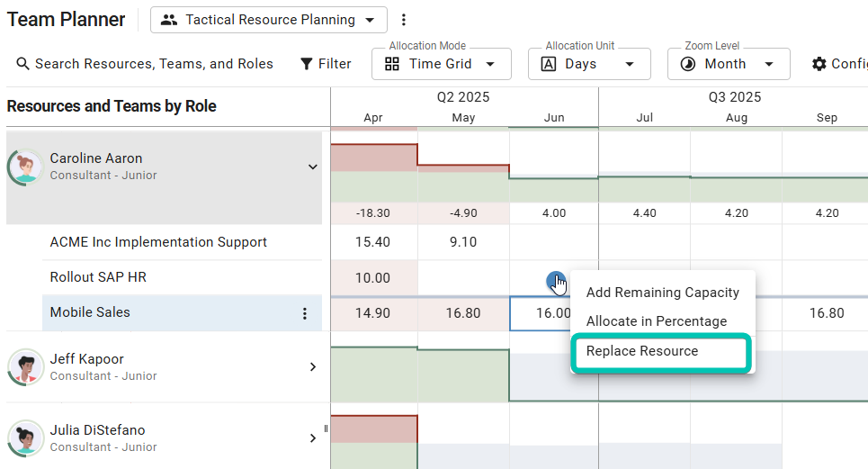Screen dimensions: 868x469
Task: Click the Apr month header
Action: tap(373, 118)
